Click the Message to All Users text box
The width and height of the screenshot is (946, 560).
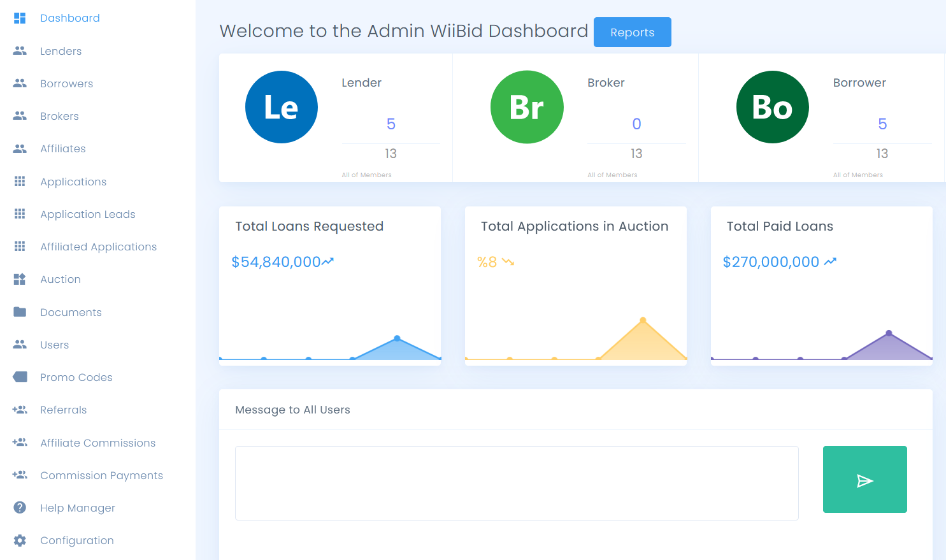pos(516,483)
